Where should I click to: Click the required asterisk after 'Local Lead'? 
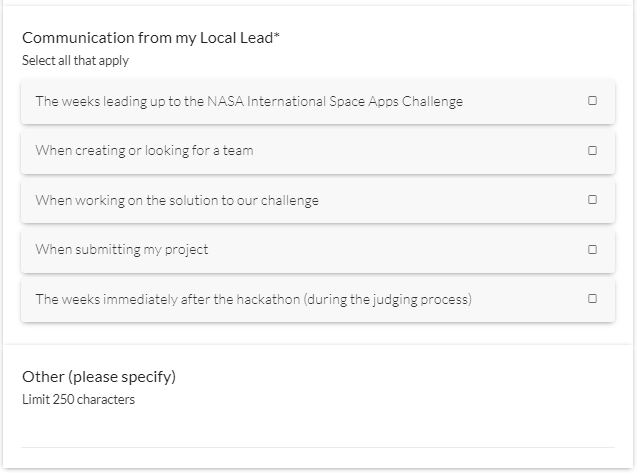(x=277, y=37)
